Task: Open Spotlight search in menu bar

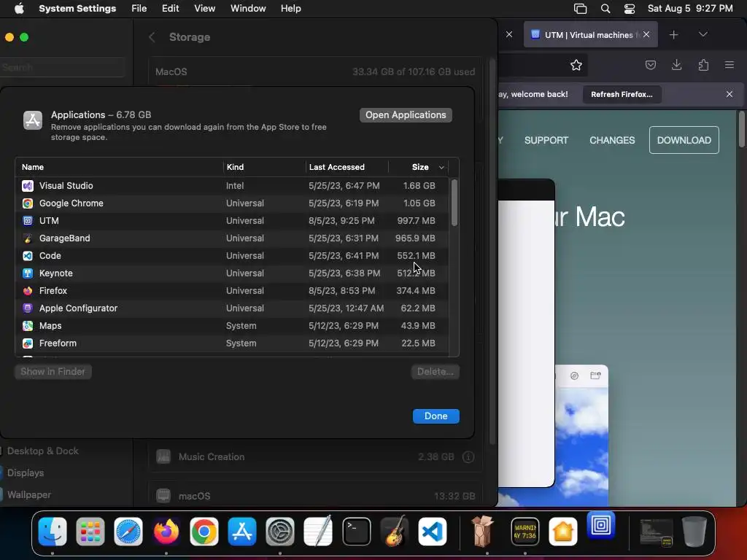Action: (605, 9)
